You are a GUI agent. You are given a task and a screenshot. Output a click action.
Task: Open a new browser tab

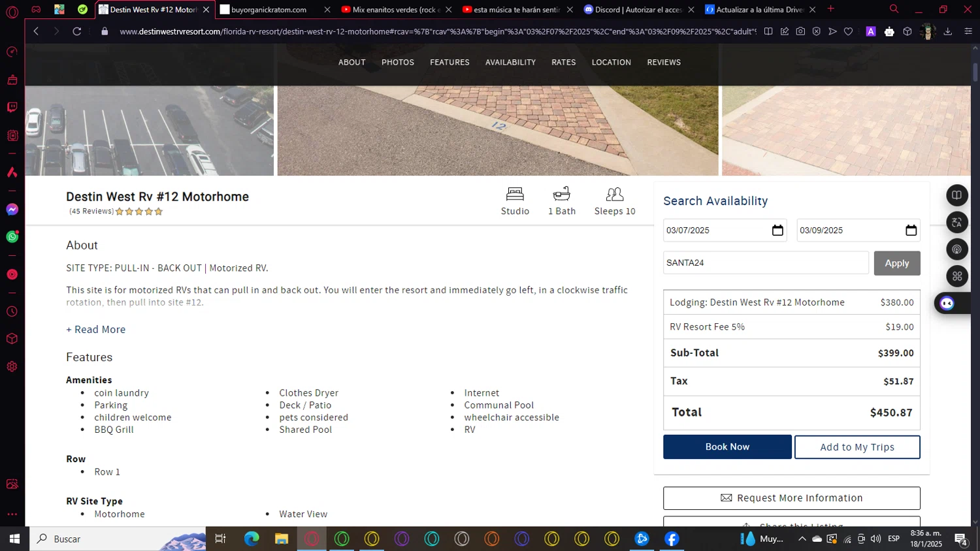coord(831,9)
